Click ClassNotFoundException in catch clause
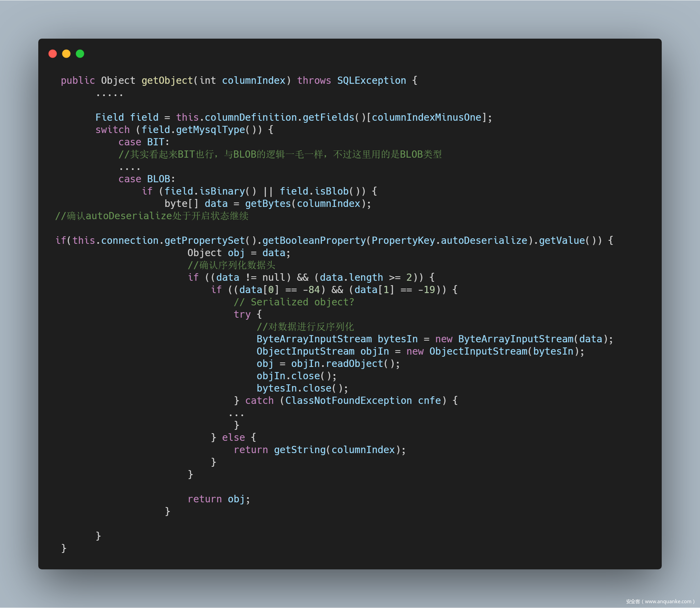Screen dimensions: 700x608 348,400
